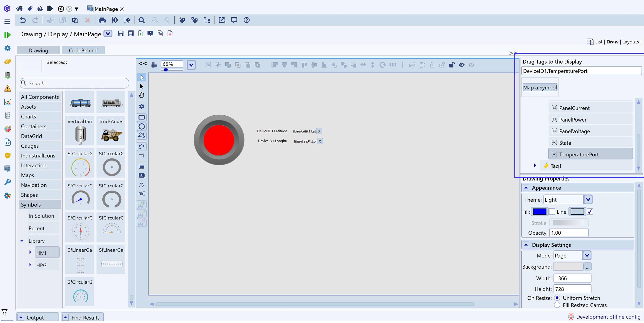
Task: Toggle the eye visibility icon
Action: (x=461, y=65)
